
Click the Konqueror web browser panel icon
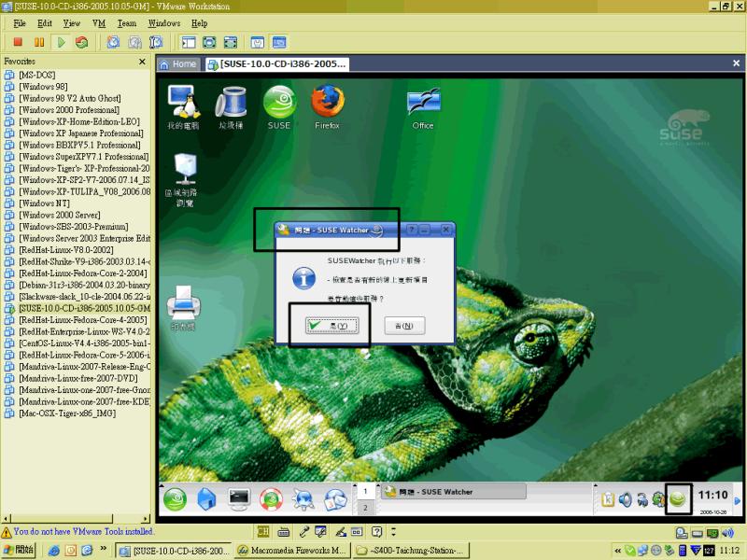coord(303,499)
